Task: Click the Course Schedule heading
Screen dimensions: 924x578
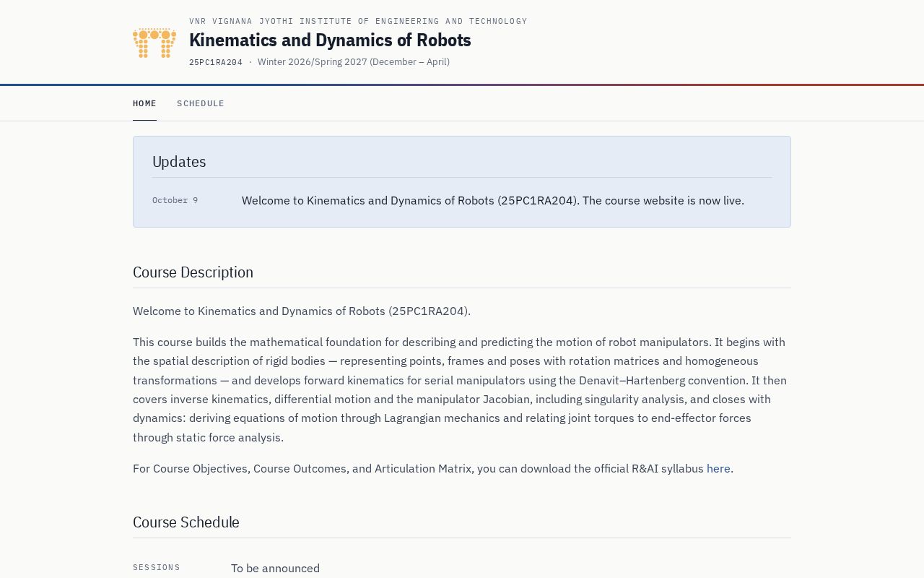Action: [x=186, y=522]
